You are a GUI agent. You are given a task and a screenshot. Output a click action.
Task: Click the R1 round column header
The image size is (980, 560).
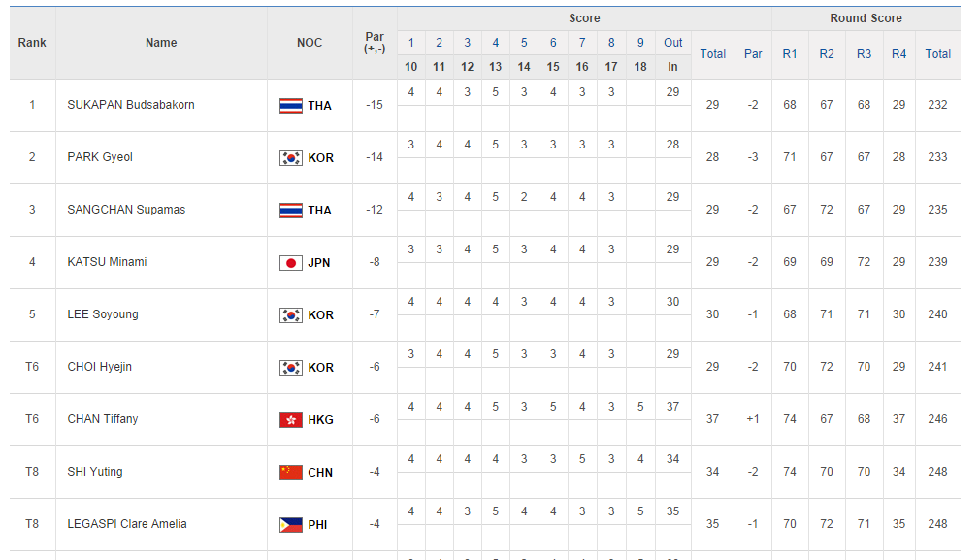[790, 54]
